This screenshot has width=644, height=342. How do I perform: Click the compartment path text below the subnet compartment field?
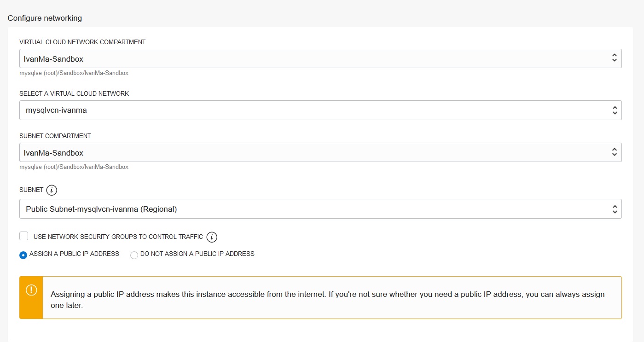pyautogui.click(x=74, y=167)
